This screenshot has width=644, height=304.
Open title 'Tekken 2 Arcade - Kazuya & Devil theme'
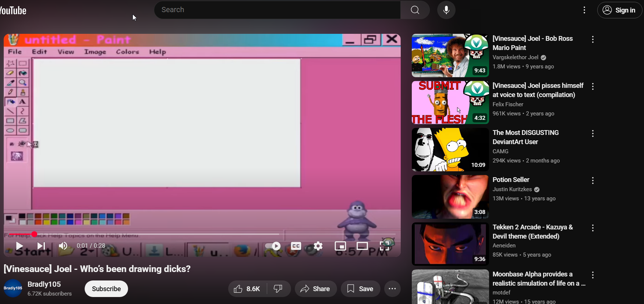(x=533, y=232)
